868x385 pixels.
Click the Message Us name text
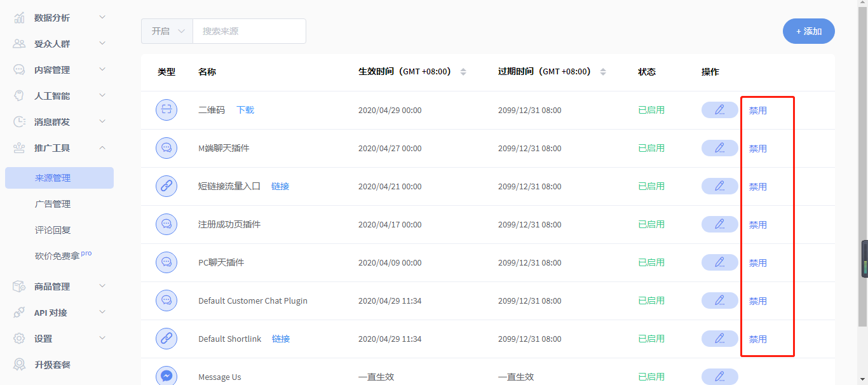click(x=220, y=377)
